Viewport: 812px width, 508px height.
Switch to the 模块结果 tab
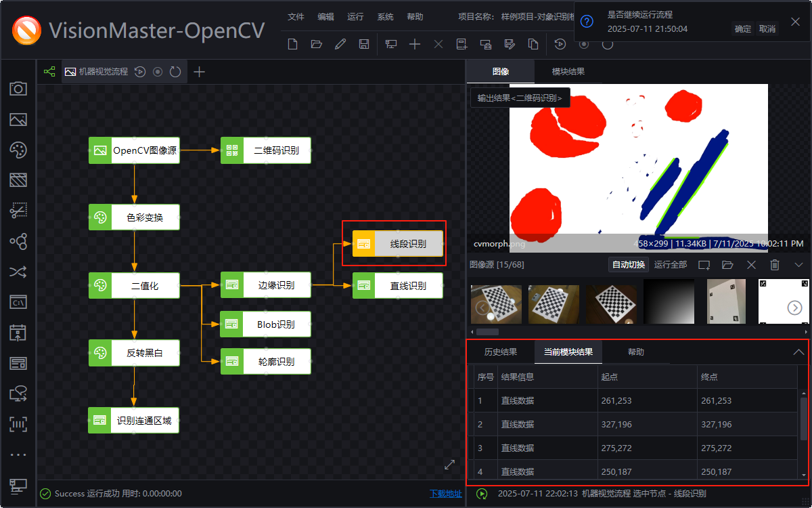(567, 70)
